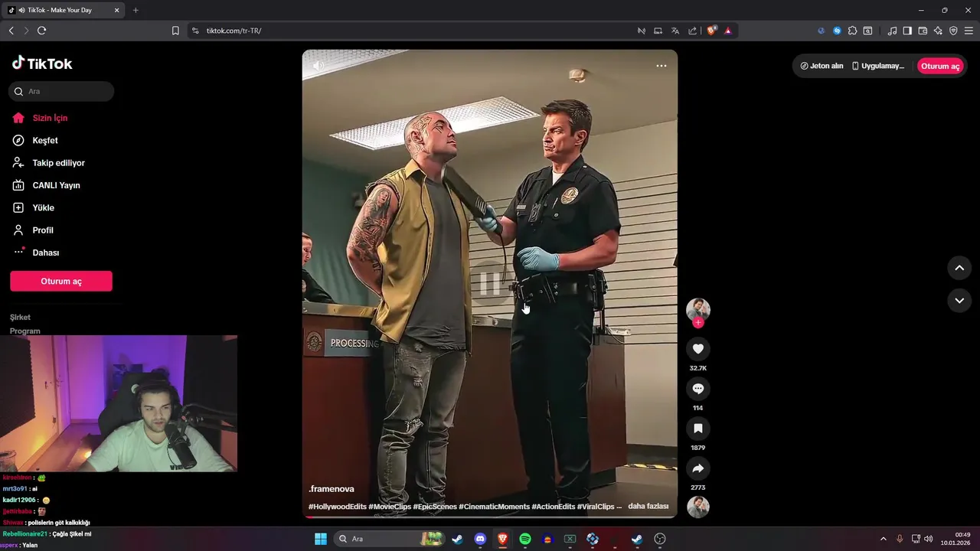Go back in browser history
This screenshot has width=980, height=551.
coord(11,31)
